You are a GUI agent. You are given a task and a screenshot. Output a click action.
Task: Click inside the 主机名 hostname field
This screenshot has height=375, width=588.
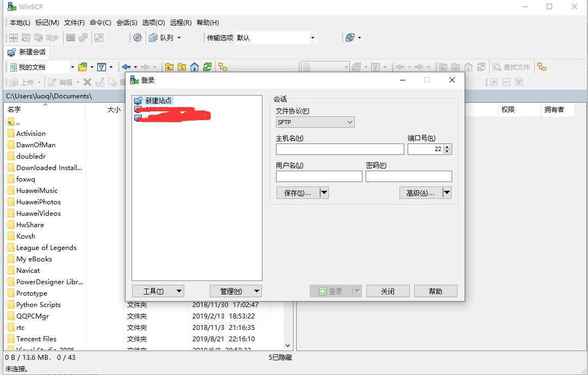pyautogui.click(x=340, y=149)
